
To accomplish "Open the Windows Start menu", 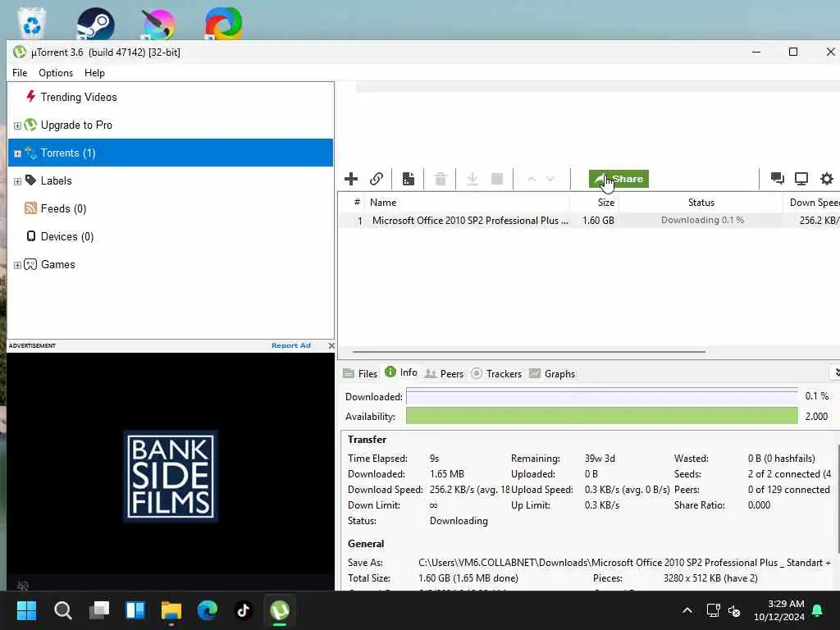I will [x=26, y=609].
